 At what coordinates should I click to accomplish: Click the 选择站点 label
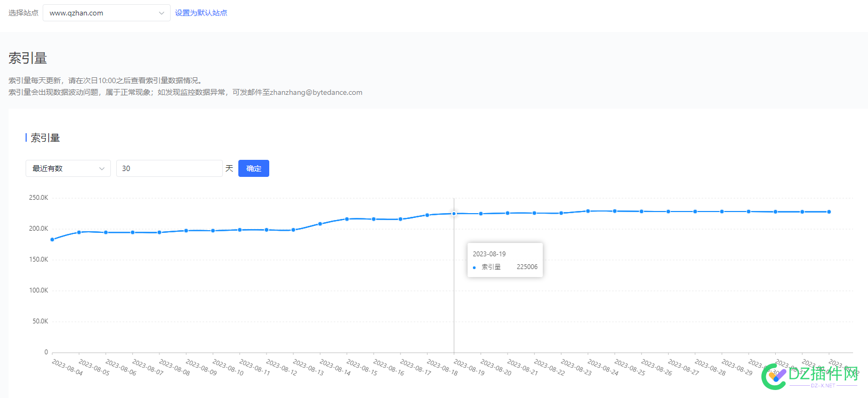(x=23, y=13)
